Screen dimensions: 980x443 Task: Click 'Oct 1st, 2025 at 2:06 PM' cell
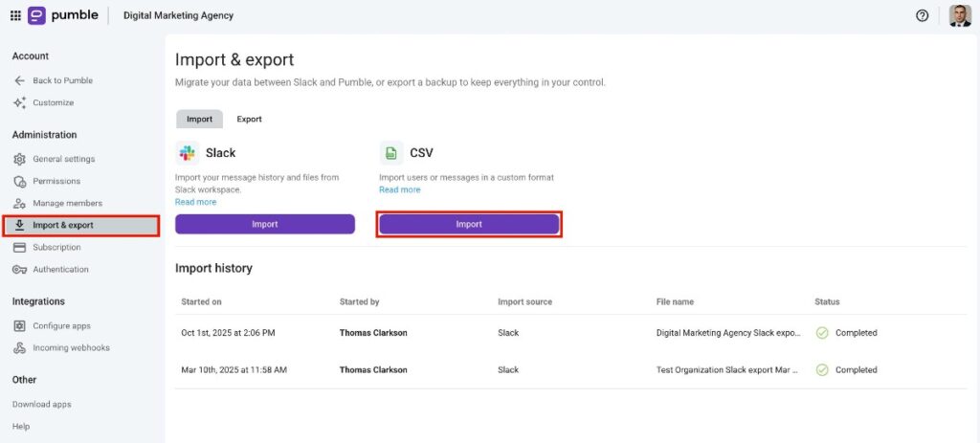(x=228, y=333)
